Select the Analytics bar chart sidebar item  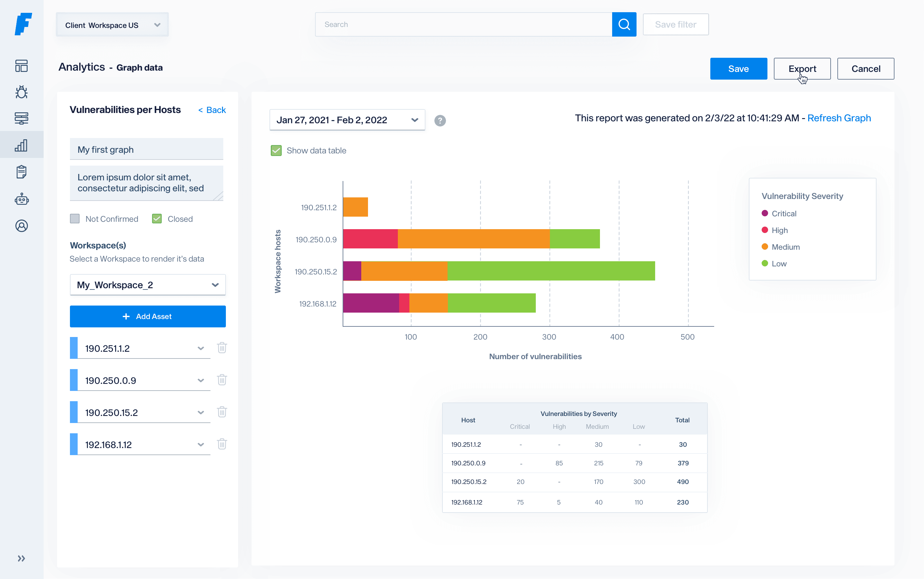(x=21, y=145)
